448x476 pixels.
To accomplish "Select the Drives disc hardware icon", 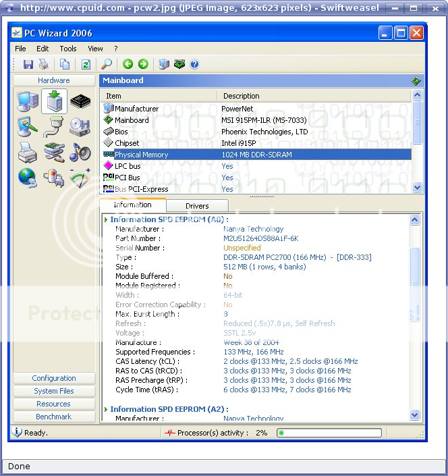I will pos(80,126).
